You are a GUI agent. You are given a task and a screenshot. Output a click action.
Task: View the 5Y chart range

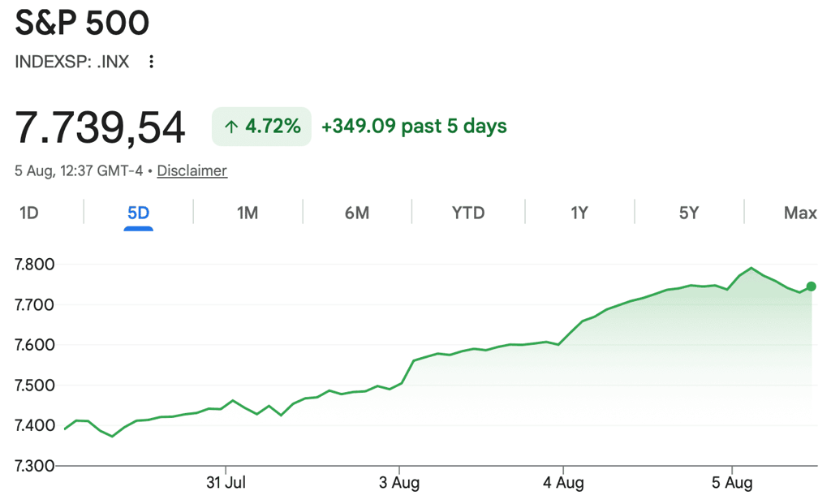688,213
